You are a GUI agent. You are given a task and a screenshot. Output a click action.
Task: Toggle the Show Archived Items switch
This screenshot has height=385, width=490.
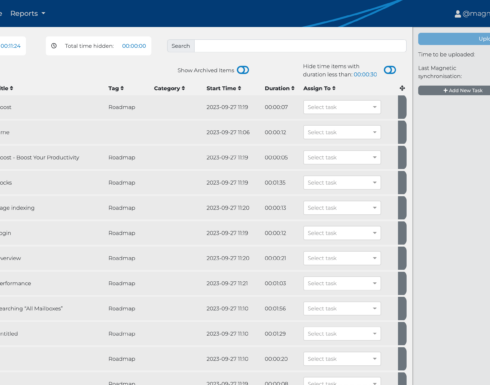243,70
